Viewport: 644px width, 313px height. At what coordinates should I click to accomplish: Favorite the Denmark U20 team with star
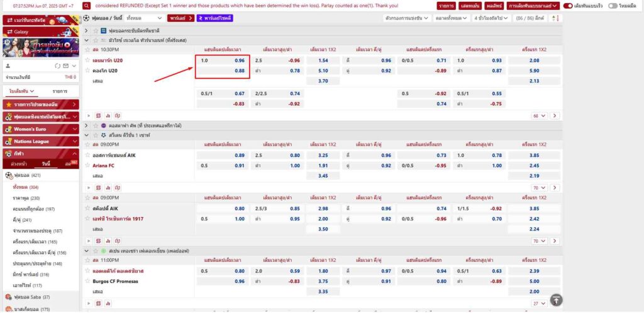coord(87,60)
